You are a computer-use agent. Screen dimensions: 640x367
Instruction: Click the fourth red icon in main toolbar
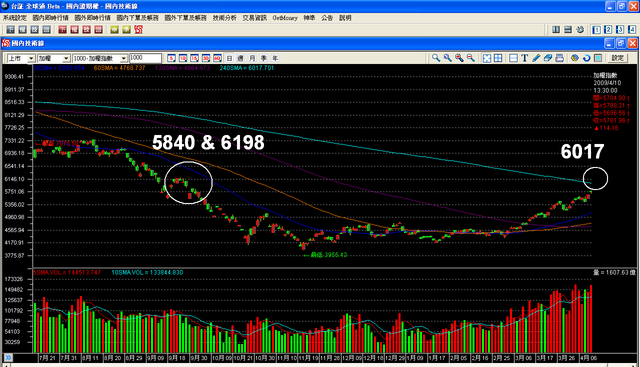[98, 29]
